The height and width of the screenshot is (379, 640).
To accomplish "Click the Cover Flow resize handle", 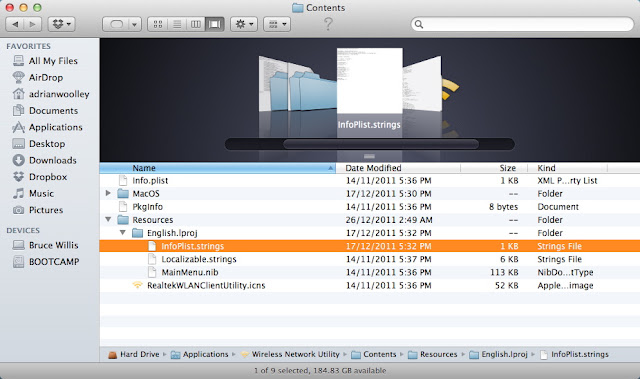I will (369, 156).
